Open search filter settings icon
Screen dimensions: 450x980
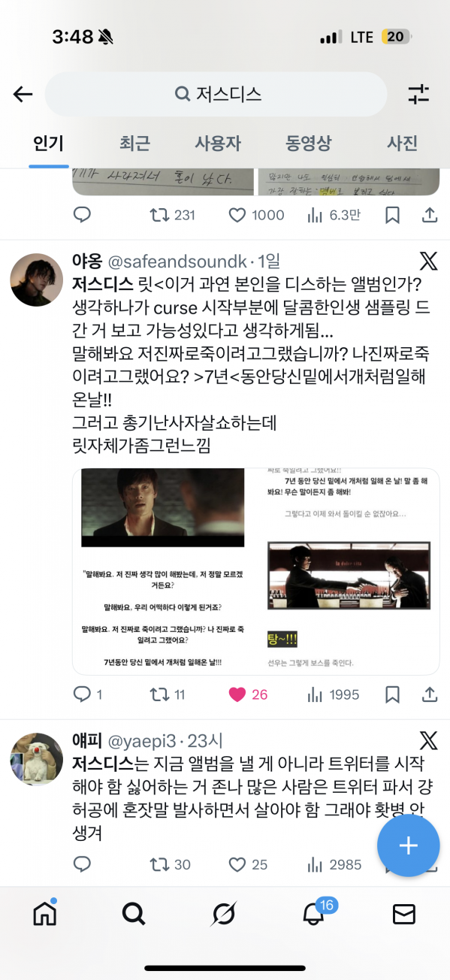418,94
